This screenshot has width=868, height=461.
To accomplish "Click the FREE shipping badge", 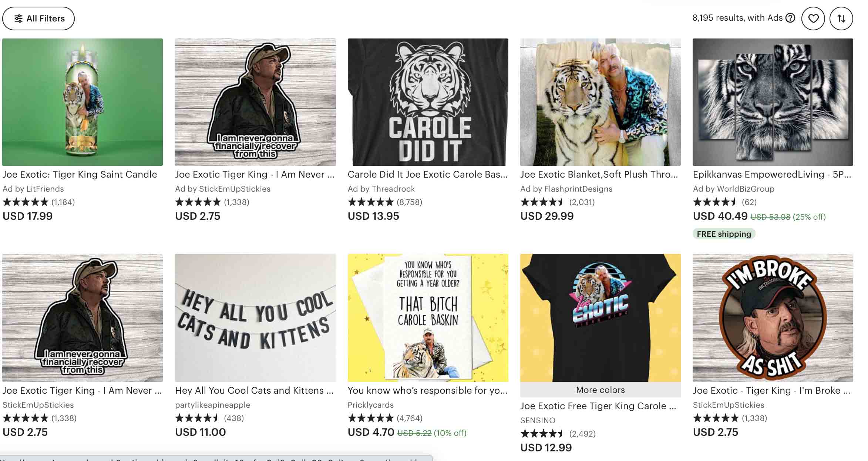I will click(724, 234).
